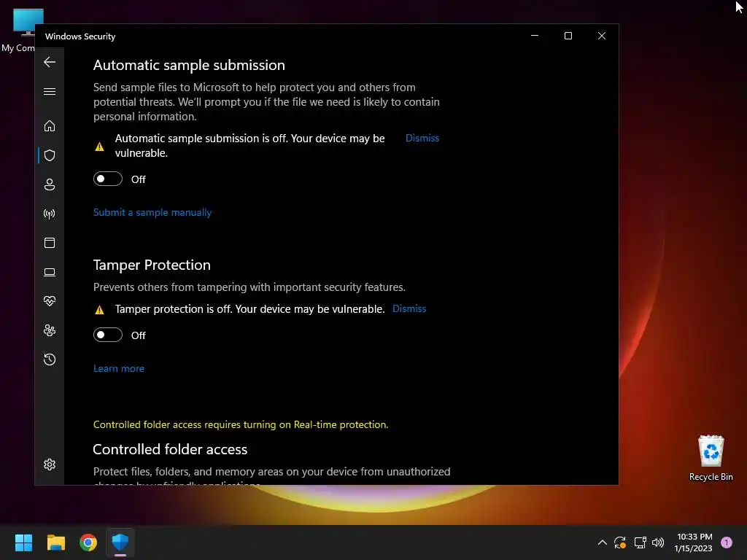The image size is (747, 560).
Task: Turn on Automatic sample submission toggle
Action: pyautogui.click(x=108, y=179)
